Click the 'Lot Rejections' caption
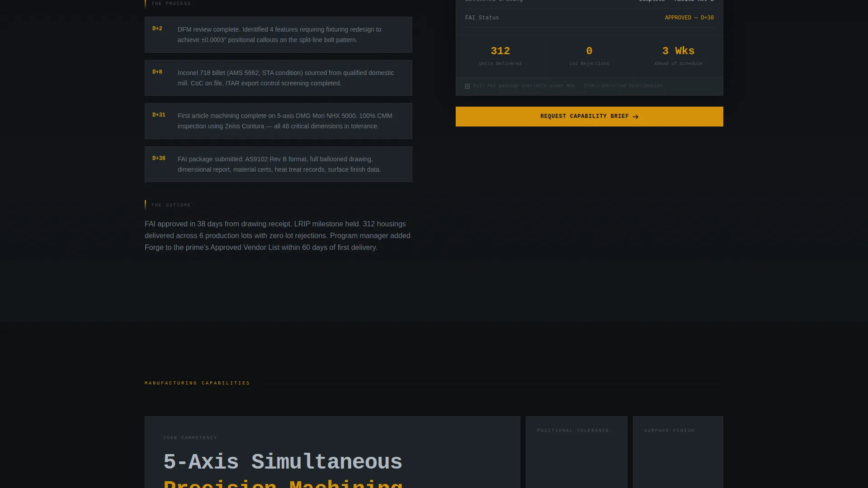868x488 pixels. pos(589,64)
